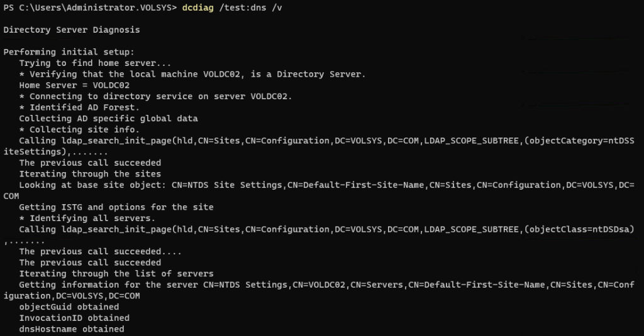This screenshot has width=644, height=336.
Task: Click "Iterating through the list of servers"
Action: (116, 273)
